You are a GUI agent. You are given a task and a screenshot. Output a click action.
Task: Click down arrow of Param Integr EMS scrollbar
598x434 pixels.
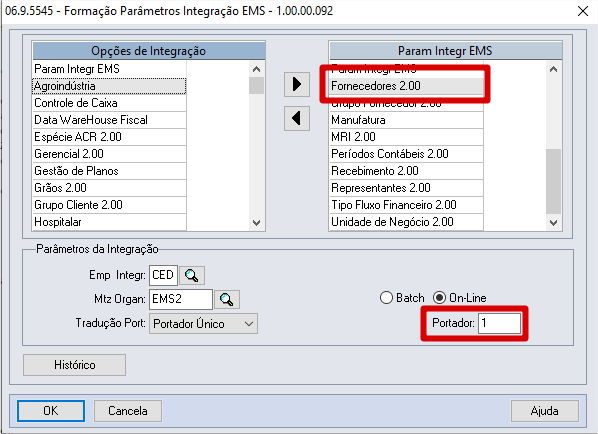tap(553, 222)
